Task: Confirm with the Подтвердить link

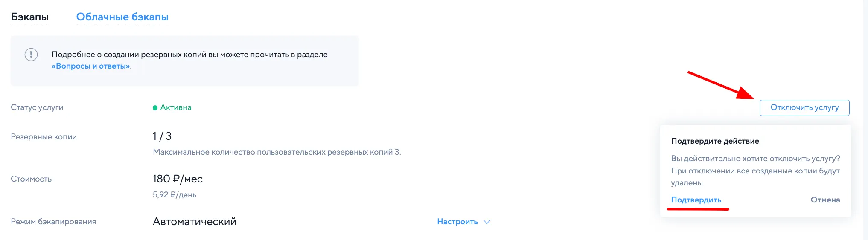Action: pyautogui.click(x=696, y=200)
